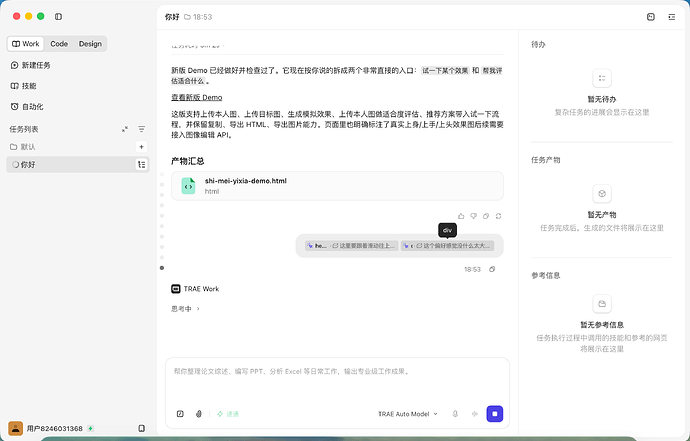Open the 查看新版 Demo link
Screen dimensions: 690x441
197,97
